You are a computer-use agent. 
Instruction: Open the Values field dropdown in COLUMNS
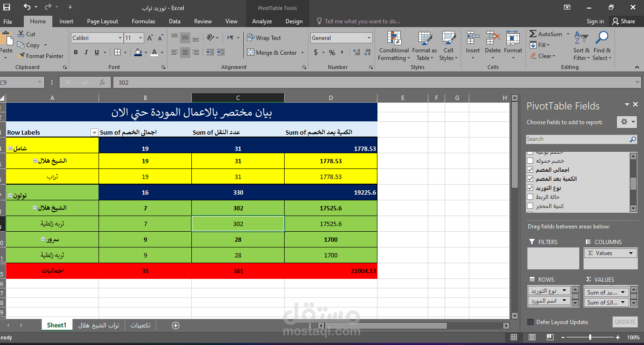(x=631, y=253)
